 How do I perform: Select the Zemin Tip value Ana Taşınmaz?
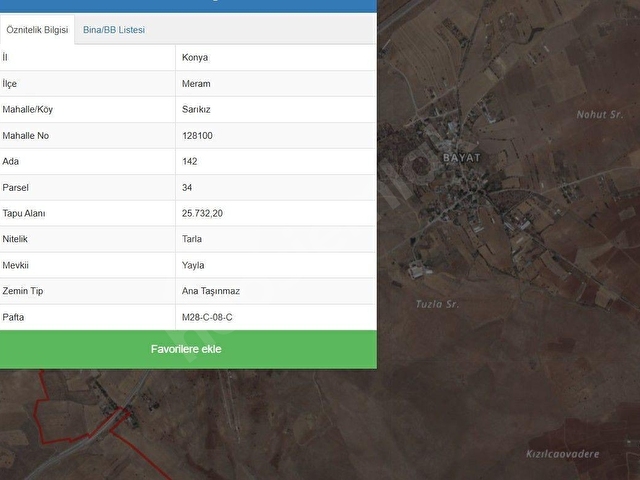tap(211, 291)
